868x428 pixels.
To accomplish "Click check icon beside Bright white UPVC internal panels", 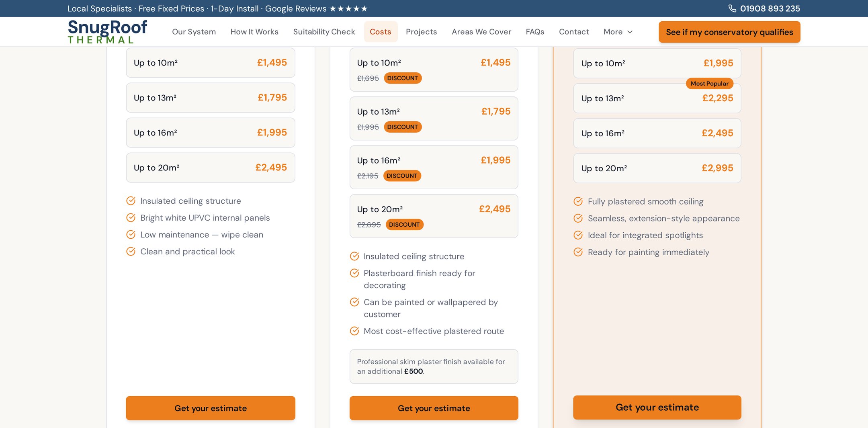I will coord(131,218).
